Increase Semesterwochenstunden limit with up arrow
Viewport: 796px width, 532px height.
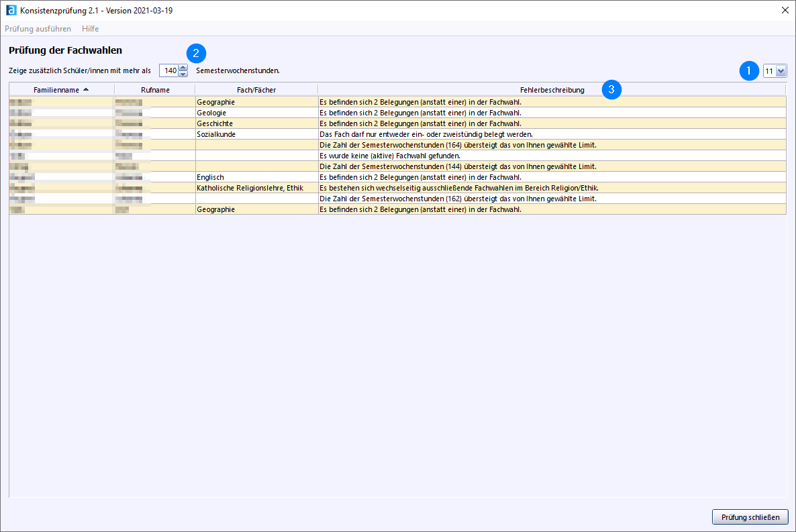tap(183, 68)
